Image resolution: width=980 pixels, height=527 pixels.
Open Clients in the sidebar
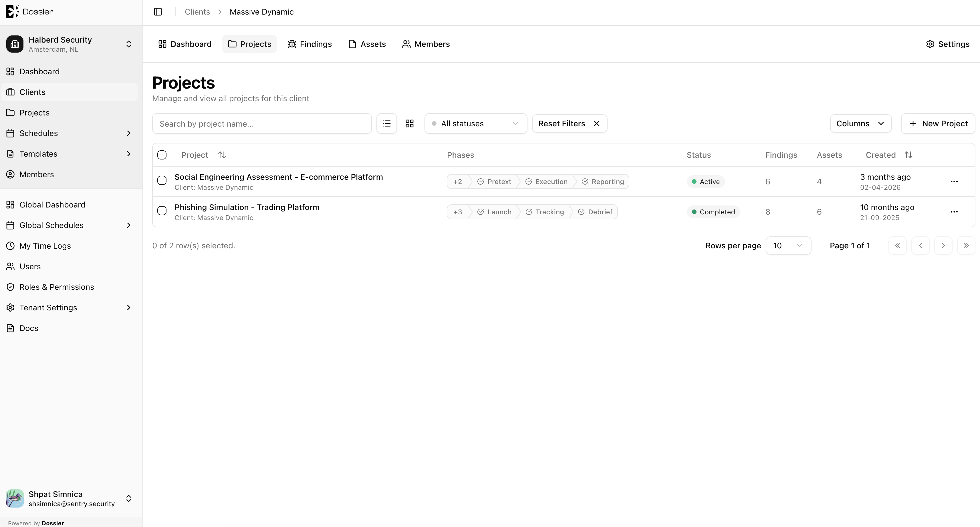[x=69, y=92]
